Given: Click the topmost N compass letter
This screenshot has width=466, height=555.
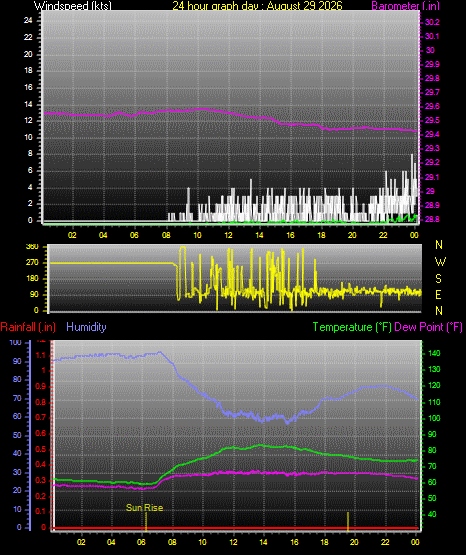Looking at the screenshot, I should click(x=439, y=245).
